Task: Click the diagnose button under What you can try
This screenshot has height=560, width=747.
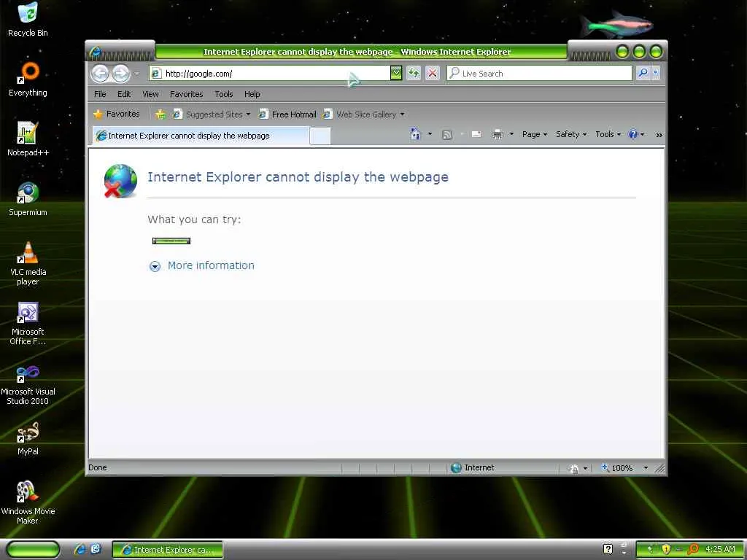Action: click(x=171, y=241)
